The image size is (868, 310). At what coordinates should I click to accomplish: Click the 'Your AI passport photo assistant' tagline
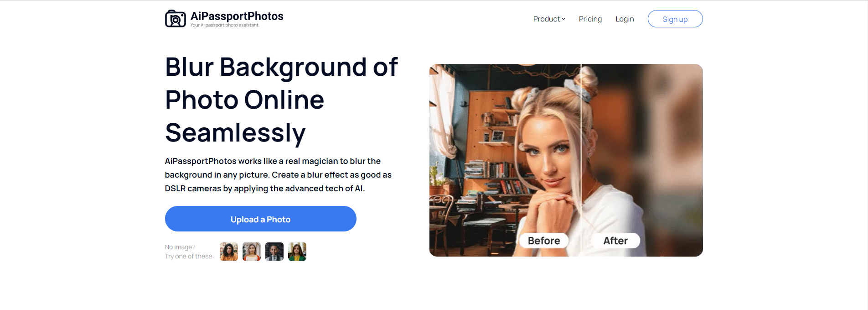click(225, 26)
